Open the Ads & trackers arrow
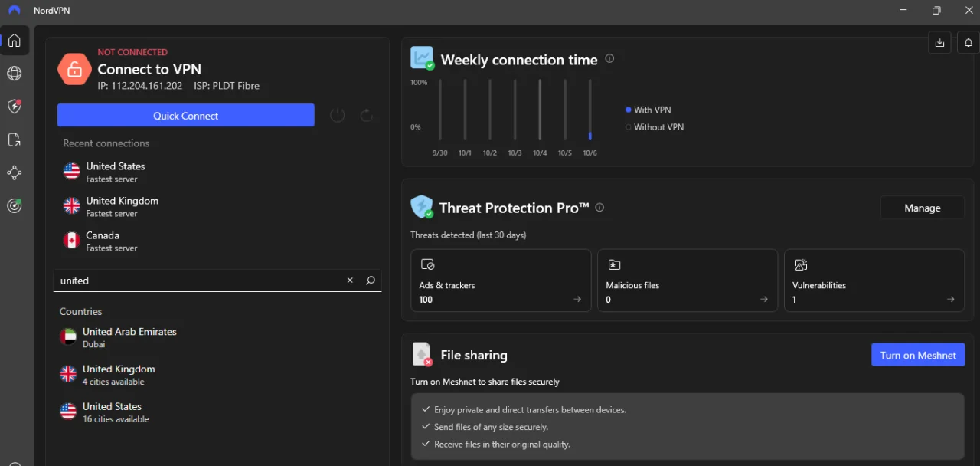This screenshot has height=466, width=980. [x=577, y=300]
